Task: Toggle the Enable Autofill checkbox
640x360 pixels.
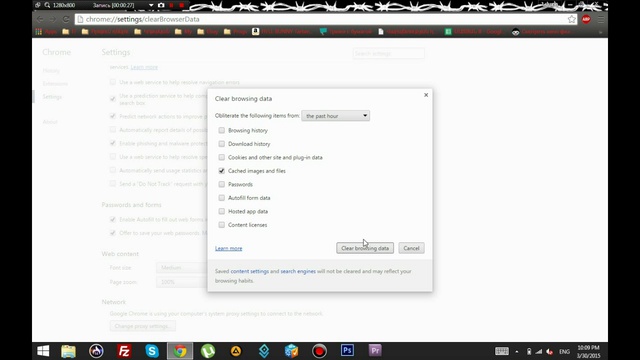Action: click(x=113, y=220)
